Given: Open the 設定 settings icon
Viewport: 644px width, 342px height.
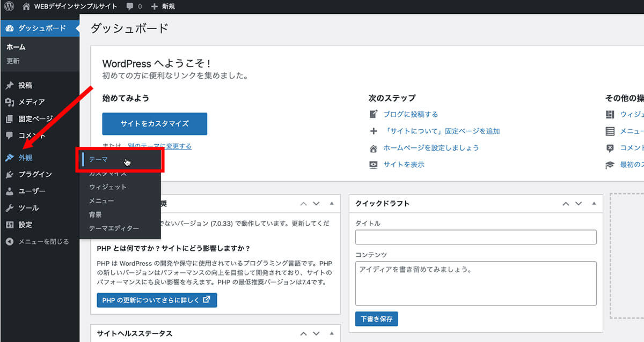Looking at the screenshot, I should tap(9, 225).
